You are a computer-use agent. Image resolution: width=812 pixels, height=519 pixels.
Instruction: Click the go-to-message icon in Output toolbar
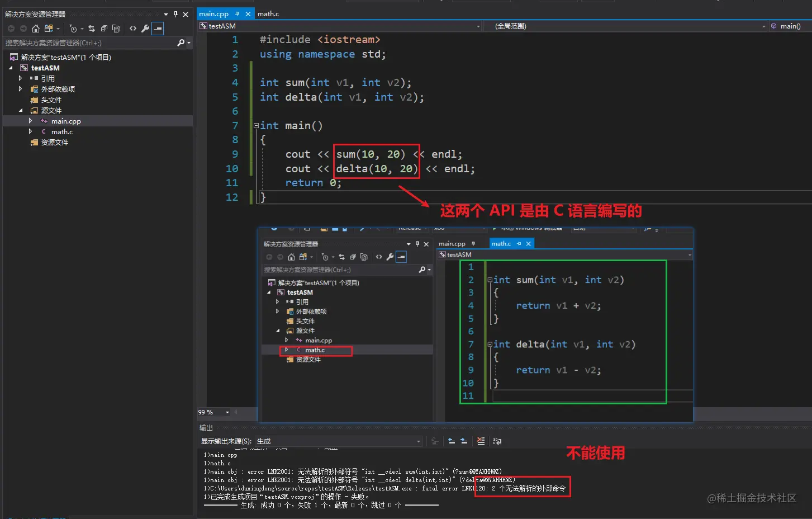pos(435,441)
